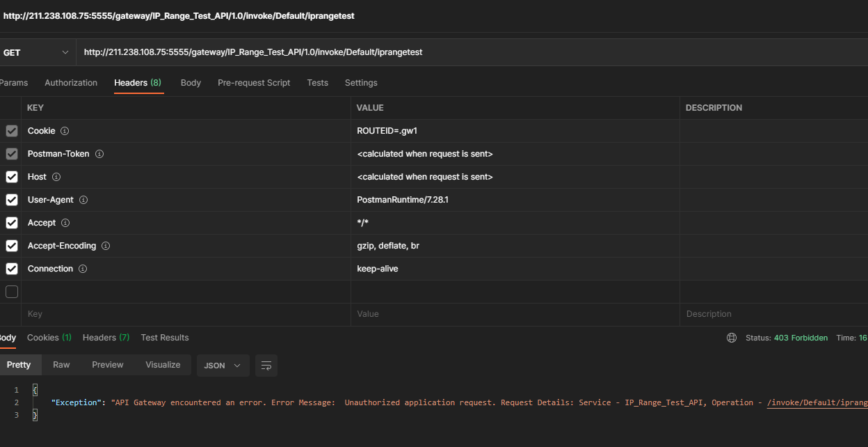The width and height of the screenshot is (868, 447).
Task: Open the JSON format dropdown
Action: click(223, 366)
